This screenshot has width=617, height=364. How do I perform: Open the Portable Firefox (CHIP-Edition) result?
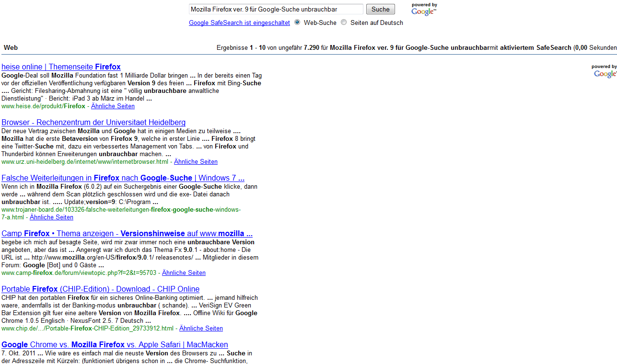pyautogui.click(x=101, y=289)
